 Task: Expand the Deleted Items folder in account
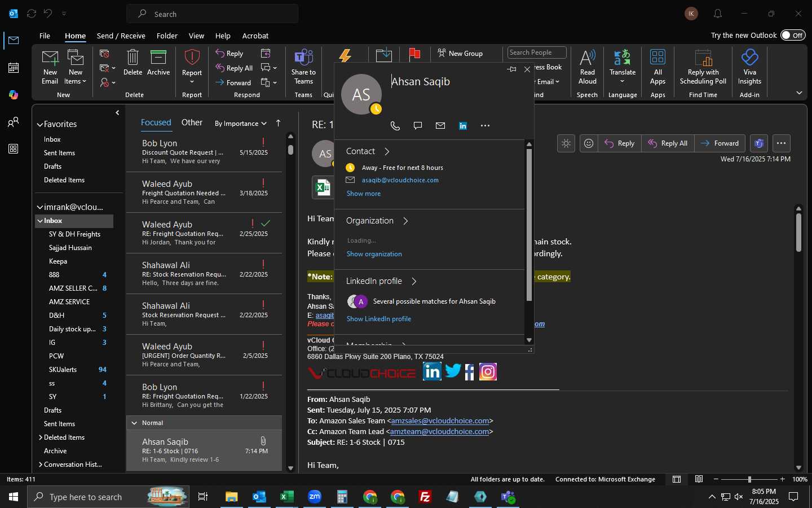(x=41, y=437)
